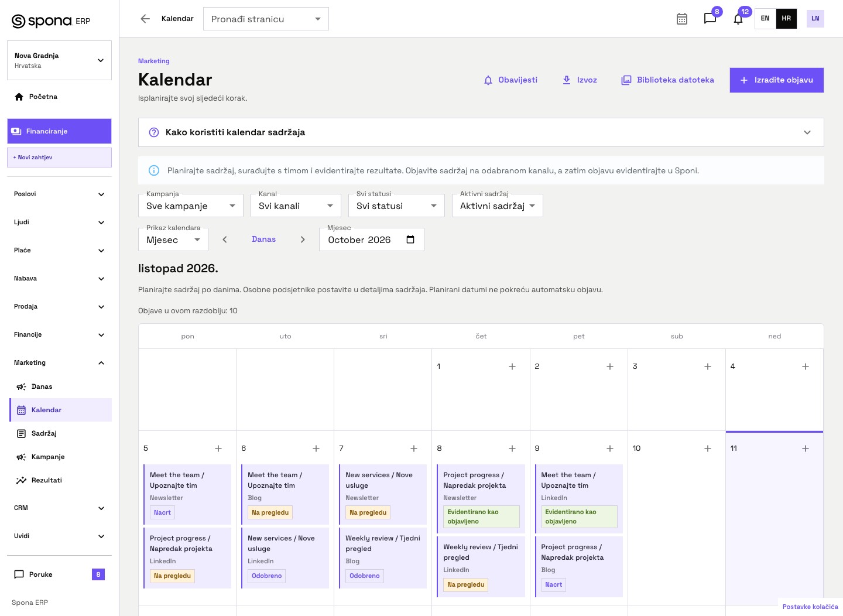Open the Prikaz kalendara view dropdown

click(173, 239)
